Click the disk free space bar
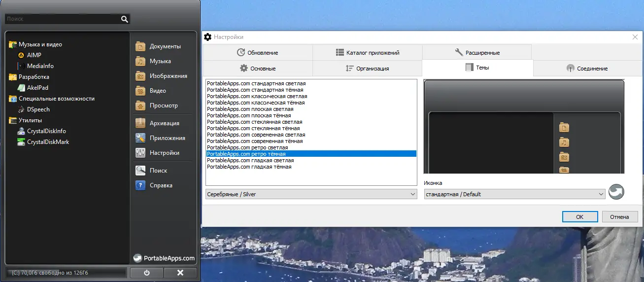This screenshot has height=282, width=644. 66,273
